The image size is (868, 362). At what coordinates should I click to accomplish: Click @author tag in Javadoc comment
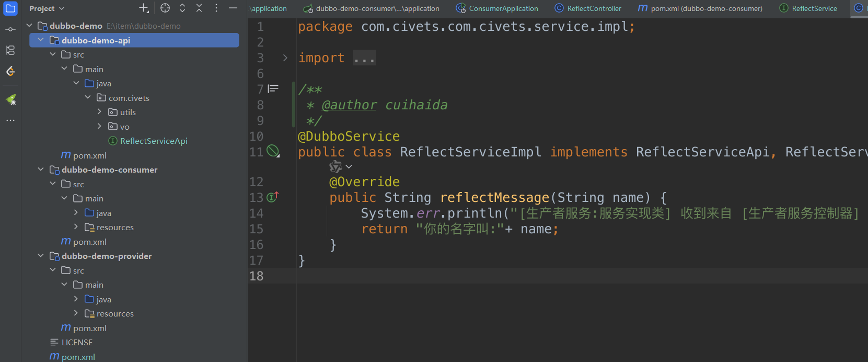349,105
